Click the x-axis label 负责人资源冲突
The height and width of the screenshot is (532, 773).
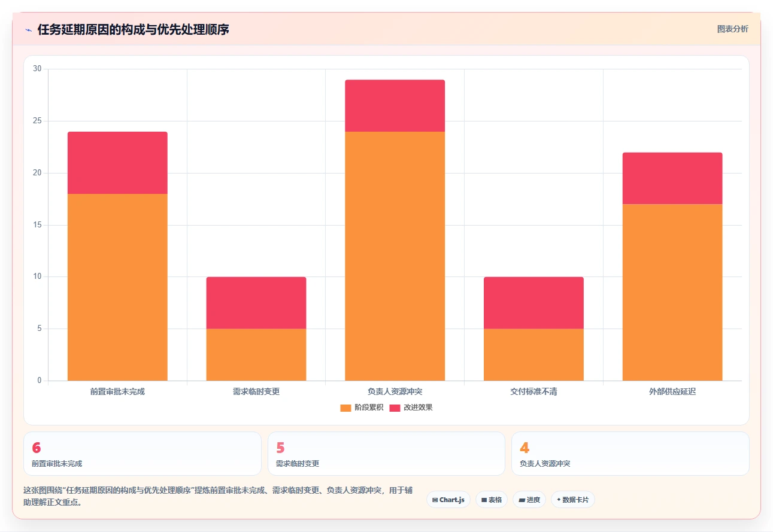point(395,391)
